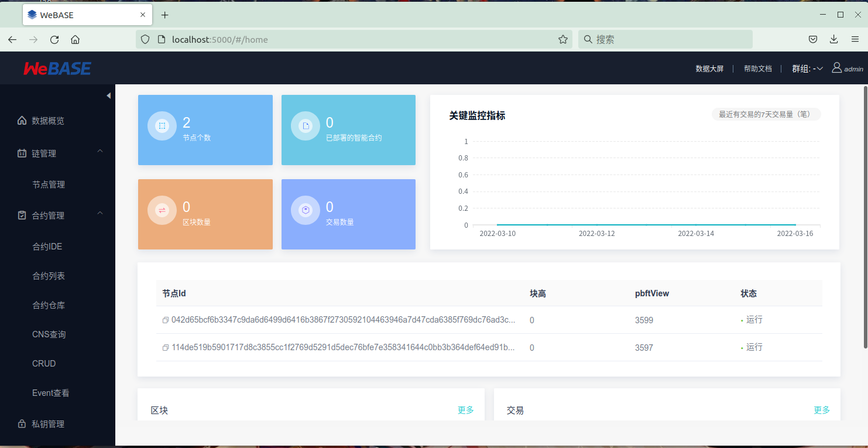
Task: Go back in browser history
Action: [12, 40]
